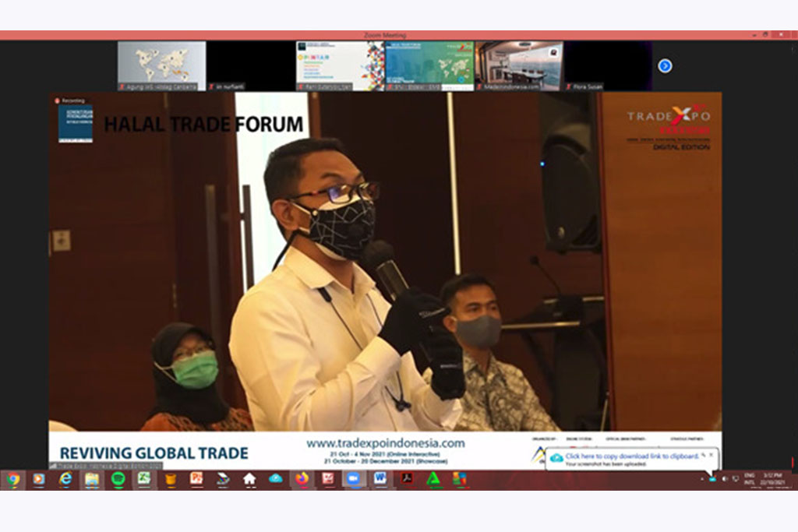Click the Zoom Meeting title bar
This screenshot has height=532, width=798.
pos(385,35)
